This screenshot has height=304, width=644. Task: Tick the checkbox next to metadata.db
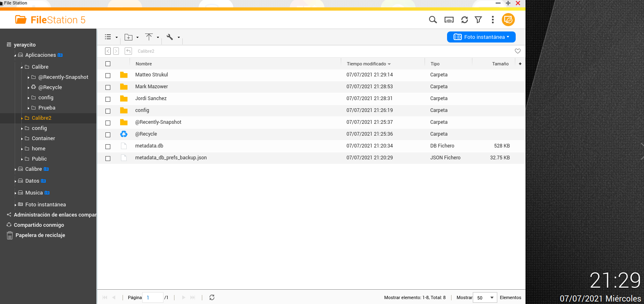[108, 147]
